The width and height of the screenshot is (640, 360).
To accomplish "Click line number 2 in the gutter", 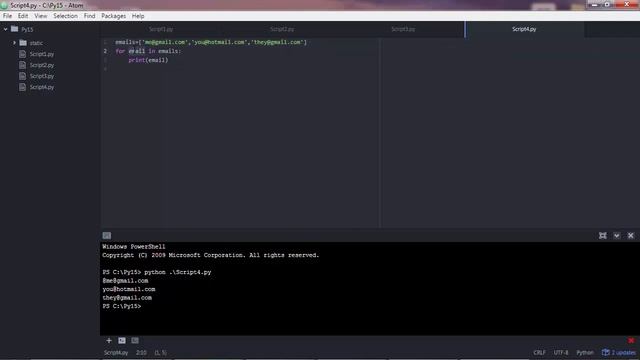I will click(x=105, y=51).
